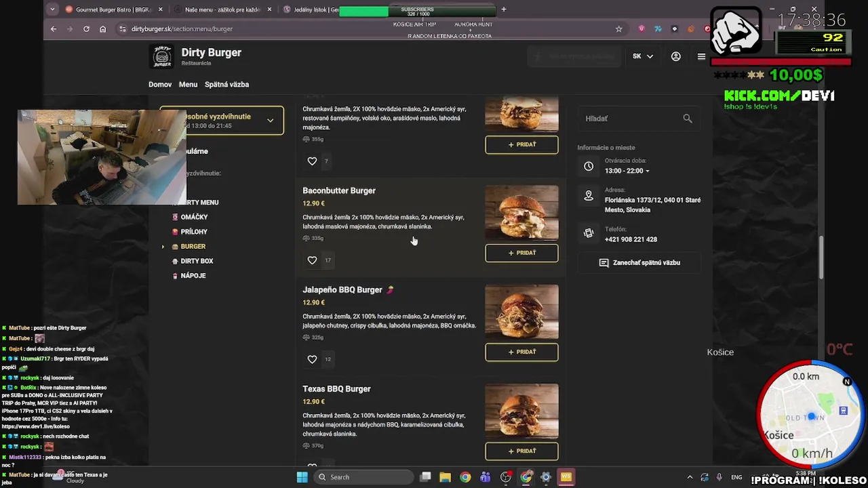Click the browser home icon
The image size is (868, 488).
coord(102,28)
